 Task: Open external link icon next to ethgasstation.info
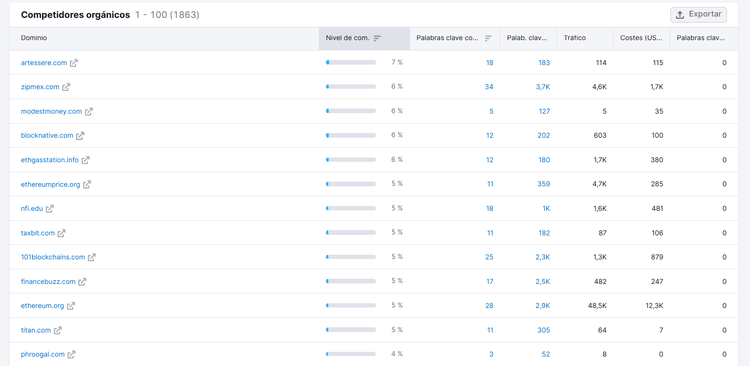click(86, 160)
